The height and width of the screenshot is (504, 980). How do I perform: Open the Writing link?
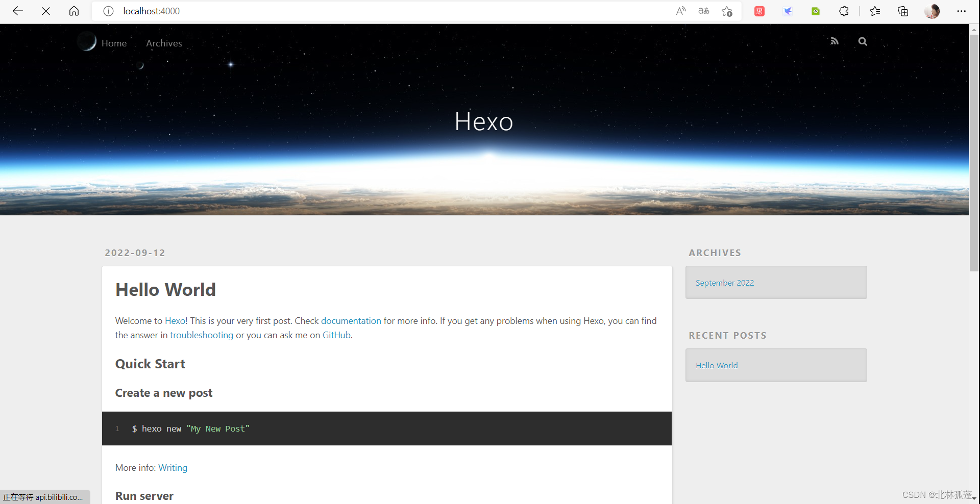pos(173,468)
